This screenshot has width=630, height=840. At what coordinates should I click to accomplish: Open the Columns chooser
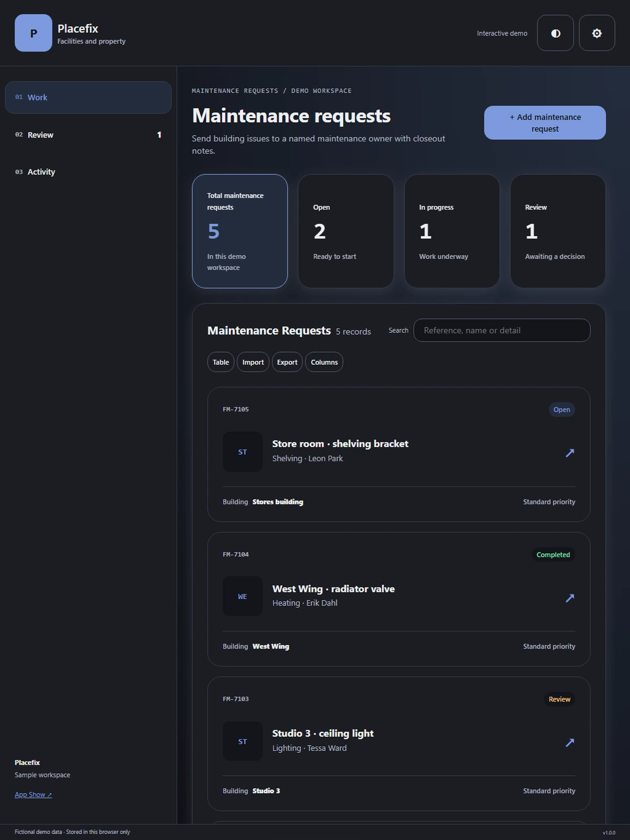[x=324, y=362]
